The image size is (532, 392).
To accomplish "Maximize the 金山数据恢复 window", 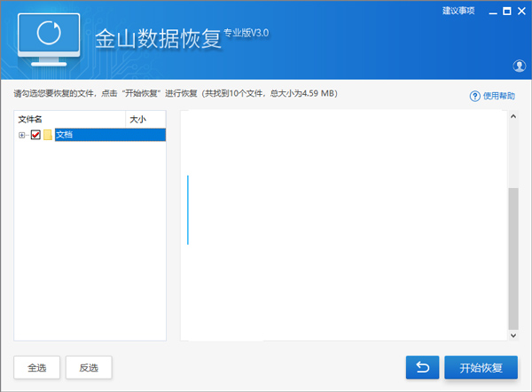I will pyautogui.click(x=507, y=12).
